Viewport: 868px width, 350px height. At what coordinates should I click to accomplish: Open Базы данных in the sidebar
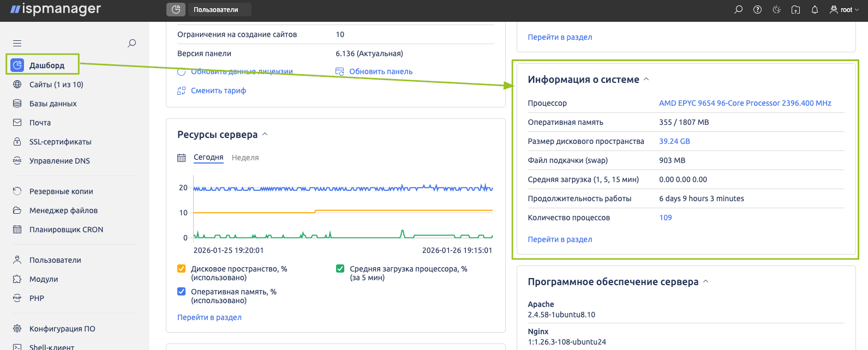point(53,104)
